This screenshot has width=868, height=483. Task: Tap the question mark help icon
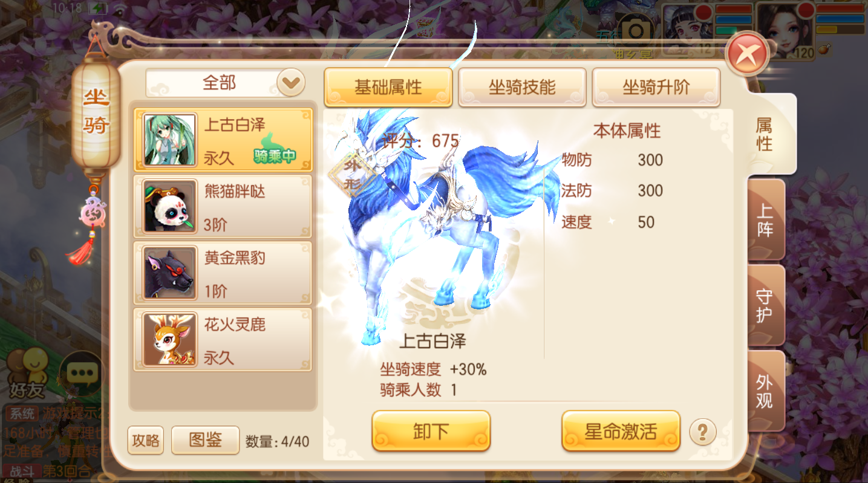(x=703, y=432)
